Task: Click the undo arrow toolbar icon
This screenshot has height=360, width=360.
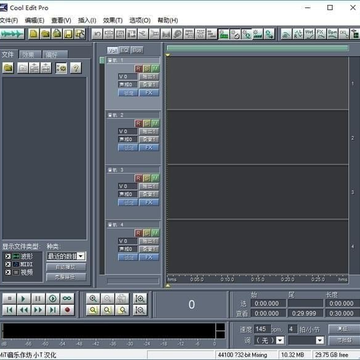Action: (97, 34)
